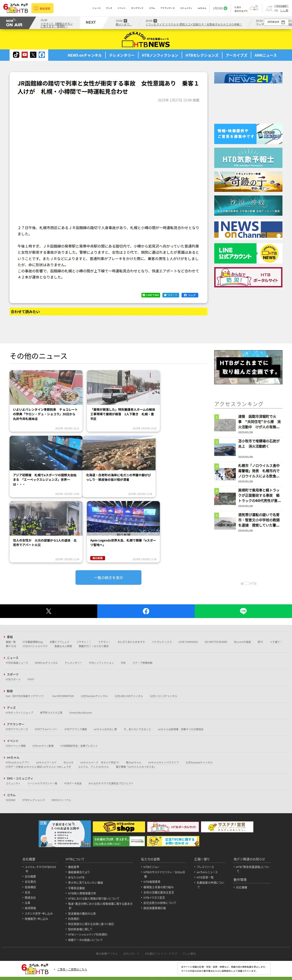The height and width of the screenshot is (980, 292).
Task: Click the yellow 番組情報 button
Action: coord(42,8)
